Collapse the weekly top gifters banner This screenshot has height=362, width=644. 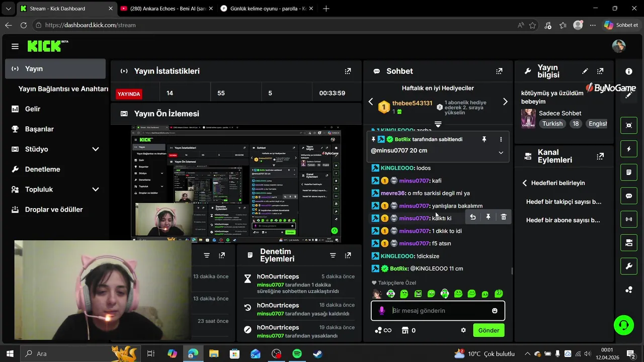[x=438, y=124]
